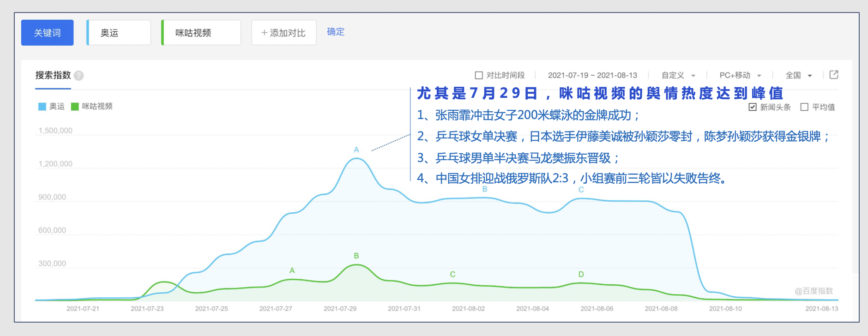Open the 全国 region dropdown

pyautogui.click(x=798, y=75)
